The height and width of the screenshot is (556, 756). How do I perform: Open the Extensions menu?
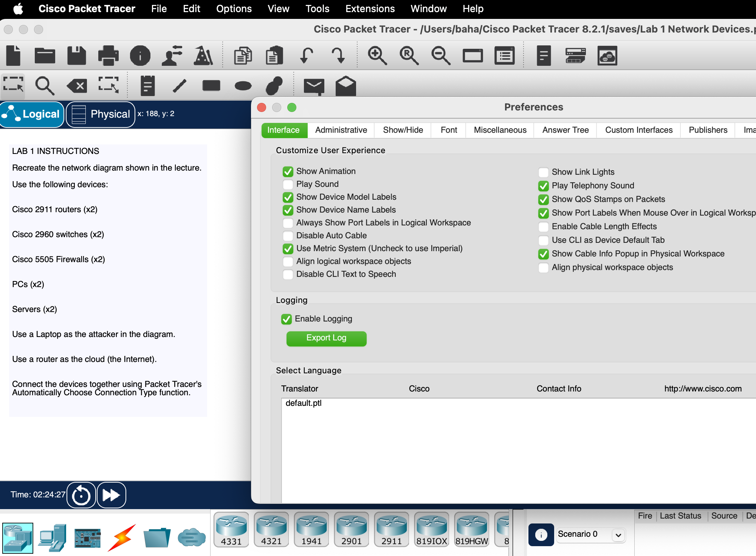[x=370, y=9]
